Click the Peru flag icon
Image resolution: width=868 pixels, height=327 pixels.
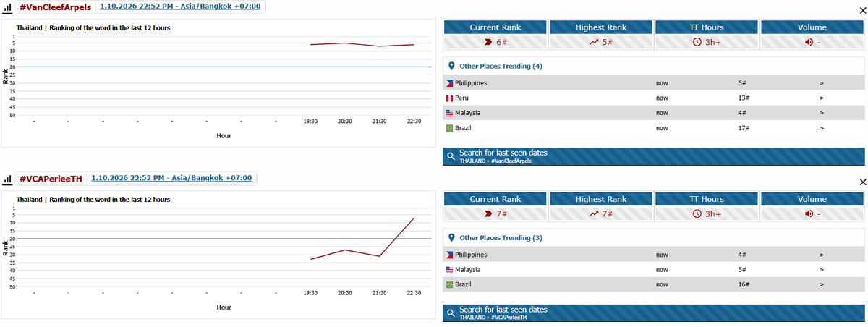[x=449, y=98]
